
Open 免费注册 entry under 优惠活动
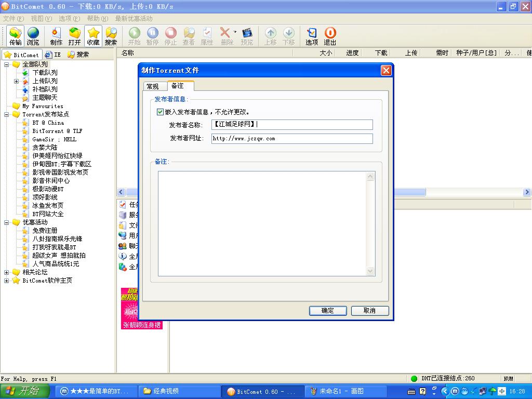(45, 231)
